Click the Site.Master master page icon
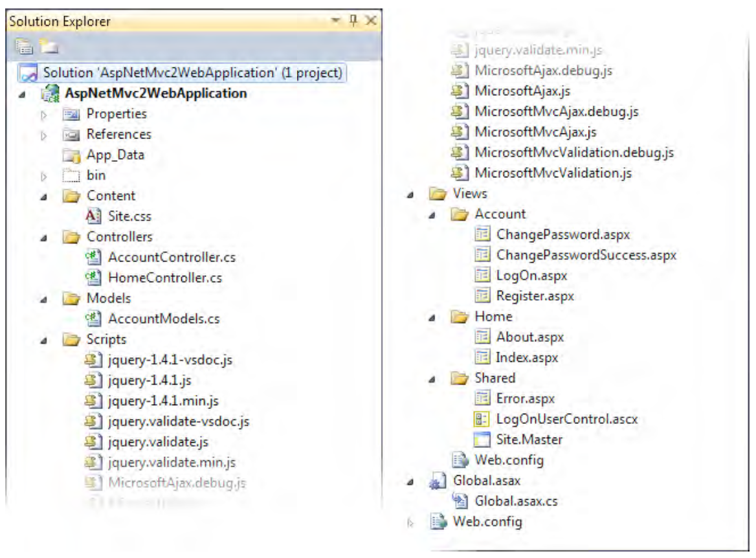 (482, 440)
